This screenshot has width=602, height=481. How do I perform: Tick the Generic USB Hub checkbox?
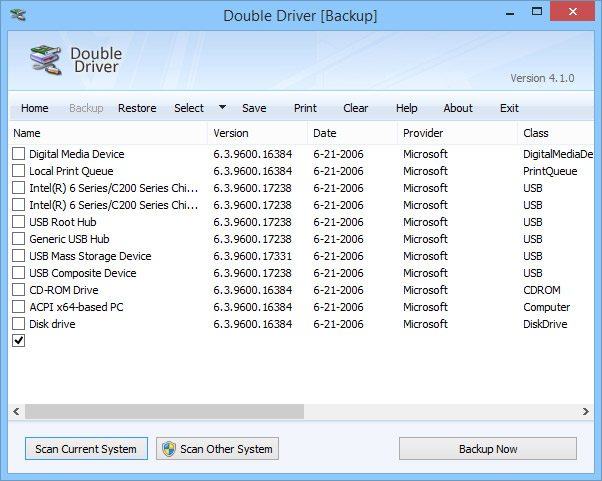pyautogui.click(x=18, y=239)
